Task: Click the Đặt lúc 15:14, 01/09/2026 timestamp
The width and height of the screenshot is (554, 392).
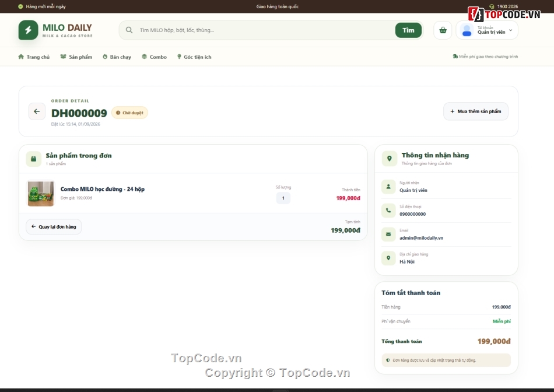Action: pos(76,124)
